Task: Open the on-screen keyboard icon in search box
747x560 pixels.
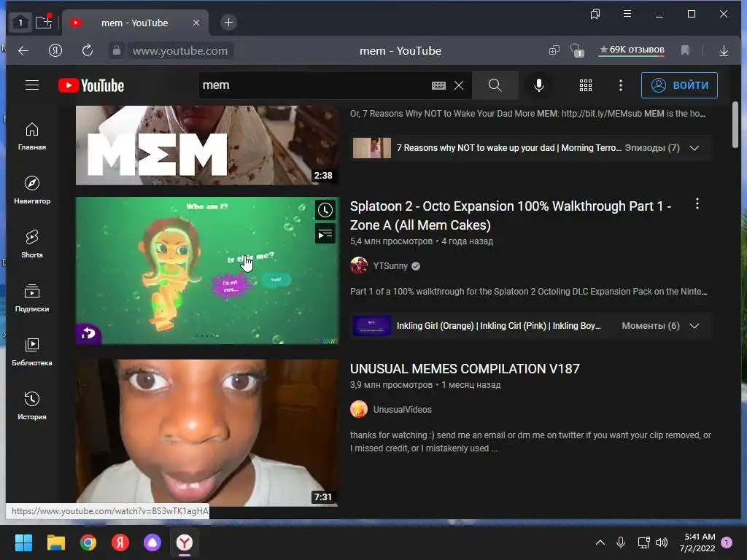Action: click(438, 85)
